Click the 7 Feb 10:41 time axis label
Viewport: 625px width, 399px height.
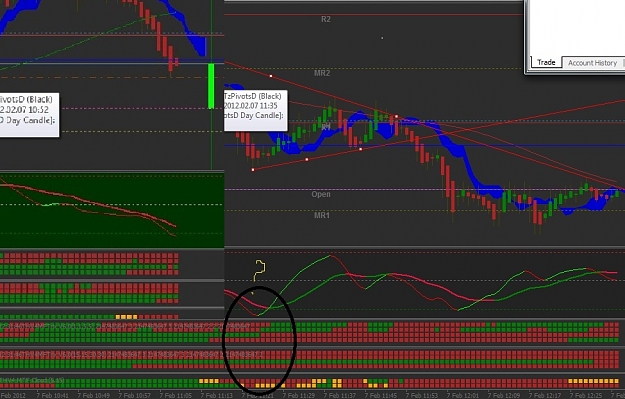coord(53,395)
